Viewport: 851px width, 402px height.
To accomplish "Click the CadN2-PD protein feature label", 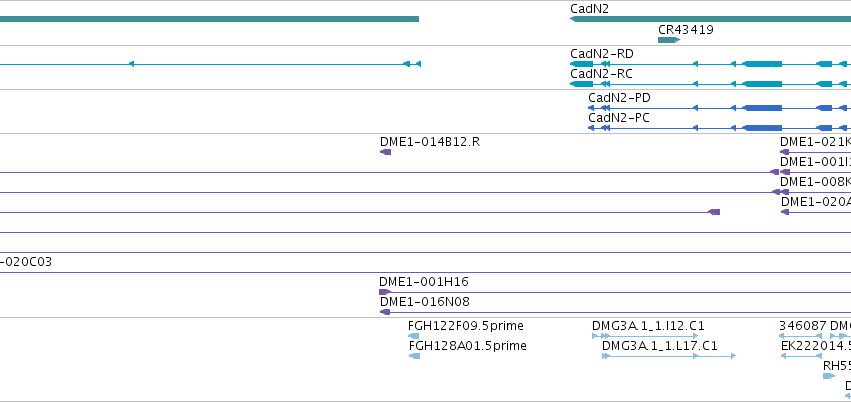I will click(619, 98).
